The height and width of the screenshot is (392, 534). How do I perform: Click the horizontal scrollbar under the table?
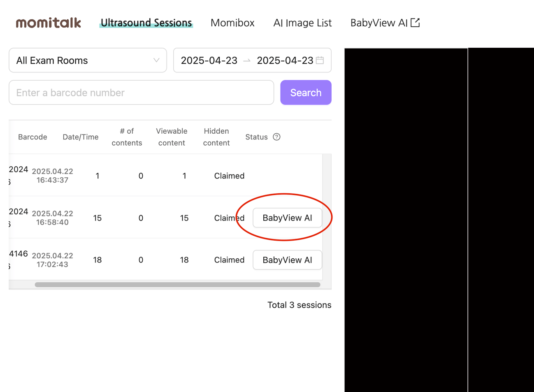pyautogui.click(x=177, y=284)
